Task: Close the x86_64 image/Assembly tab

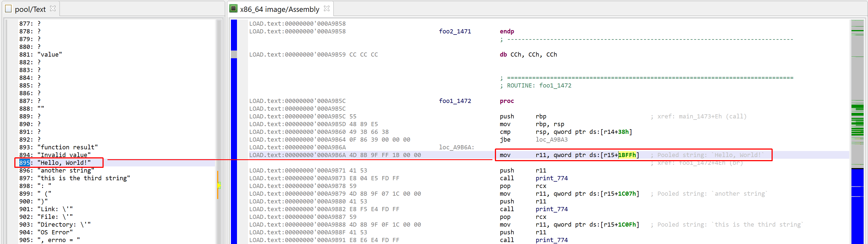Action: 327,9
